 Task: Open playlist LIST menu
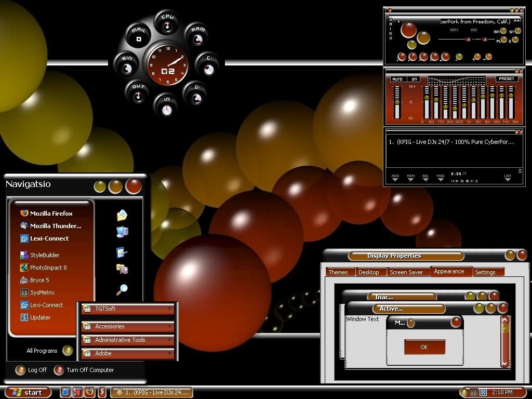tap(508, 178)
